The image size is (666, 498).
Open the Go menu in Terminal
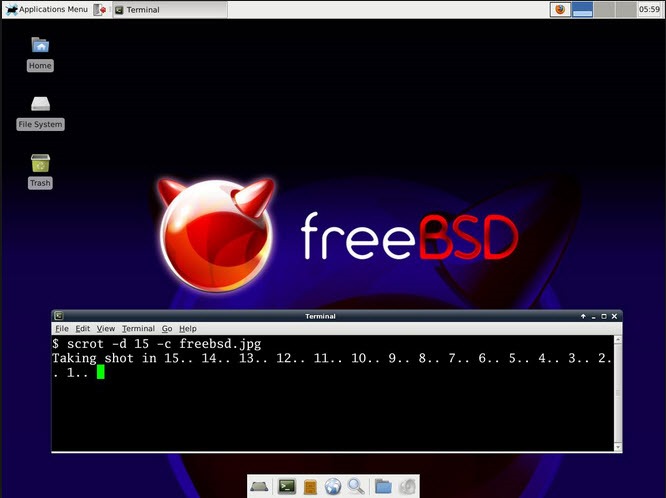167,328
